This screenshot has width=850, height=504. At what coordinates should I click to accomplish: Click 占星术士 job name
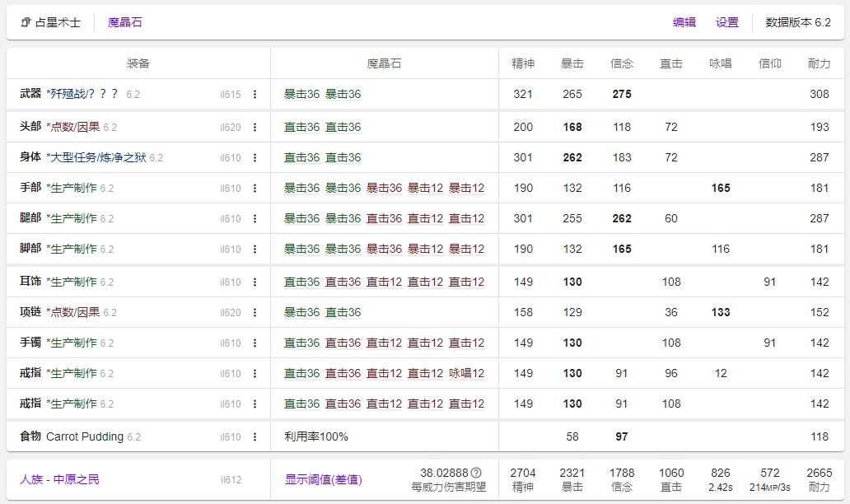(58, 23)
